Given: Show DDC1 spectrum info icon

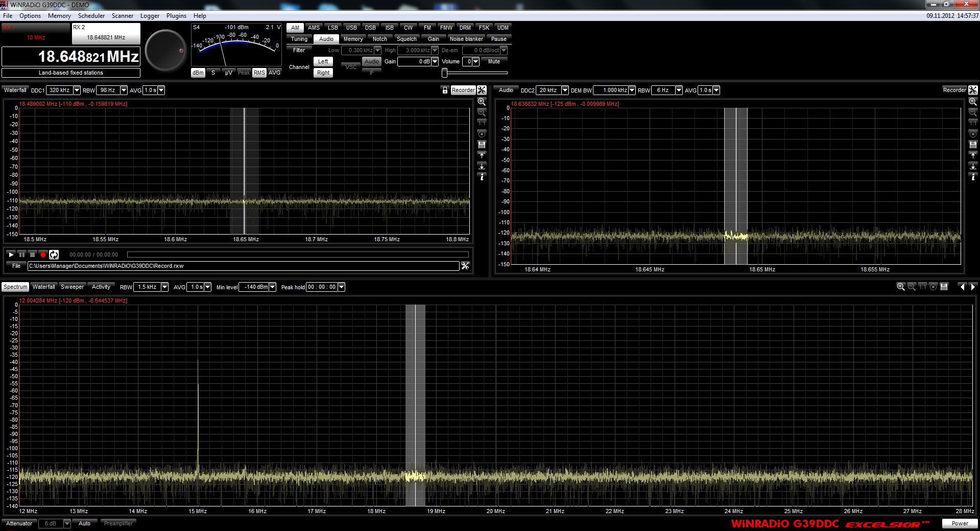Looking at the screenshot, I should coord(482,177).
